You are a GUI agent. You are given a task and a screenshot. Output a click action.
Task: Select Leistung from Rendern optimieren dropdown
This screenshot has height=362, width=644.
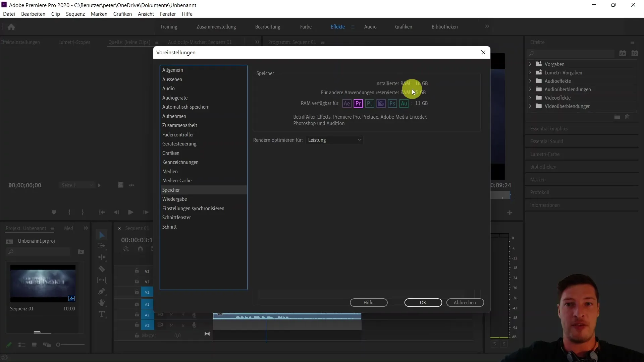click(335, 140)
